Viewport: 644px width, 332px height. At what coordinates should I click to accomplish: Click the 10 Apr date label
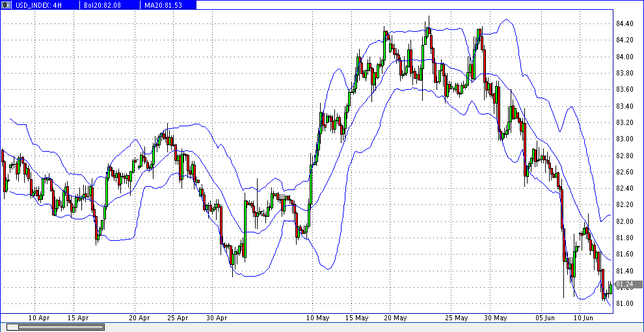coord(40,318)
